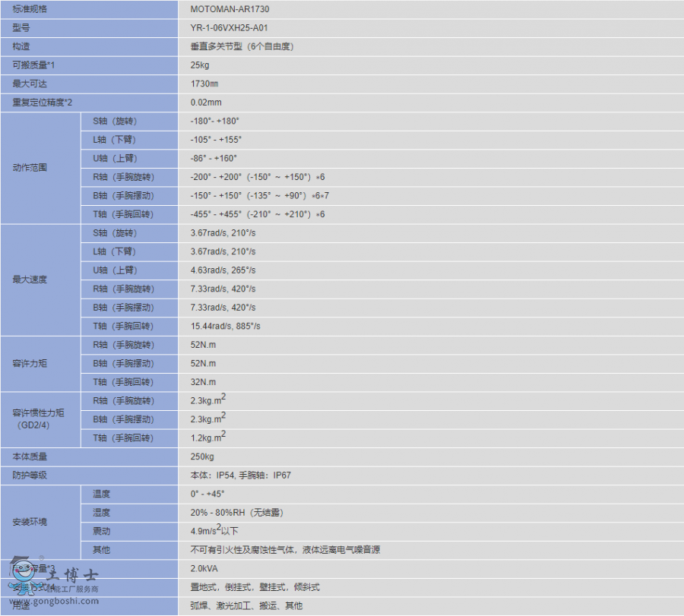Click the -105° - +155° L-axis range
The width and height of the screenshot is (684, 616).
[216, 140]
